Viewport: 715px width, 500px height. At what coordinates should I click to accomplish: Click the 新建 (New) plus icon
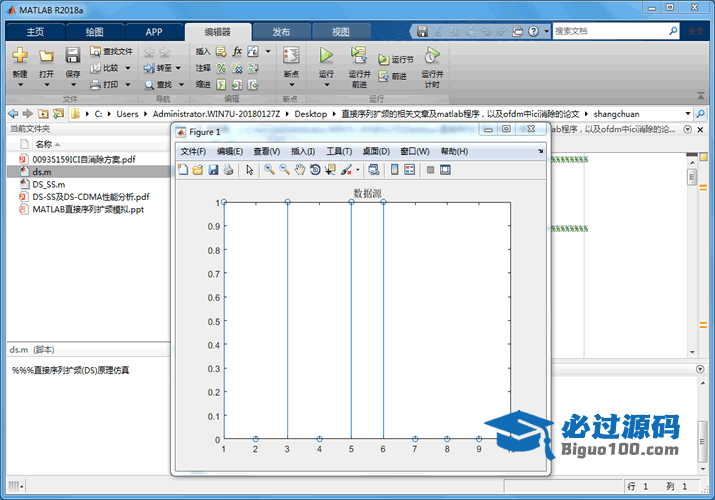point(20,55)
